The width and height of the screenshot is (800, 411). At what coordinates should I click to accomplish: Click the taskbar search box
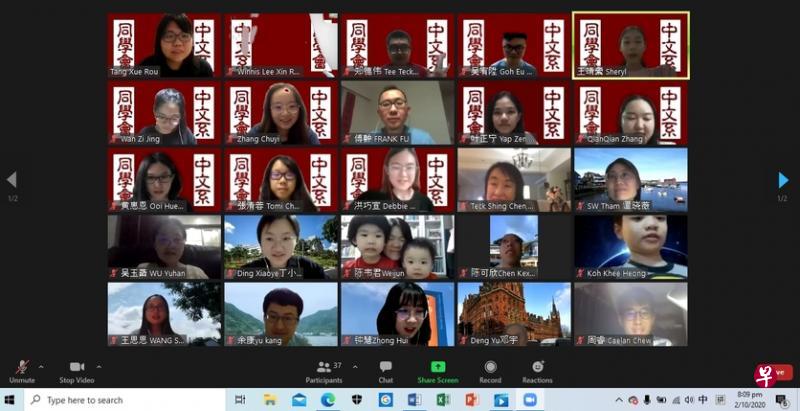(x=123, y=400)
